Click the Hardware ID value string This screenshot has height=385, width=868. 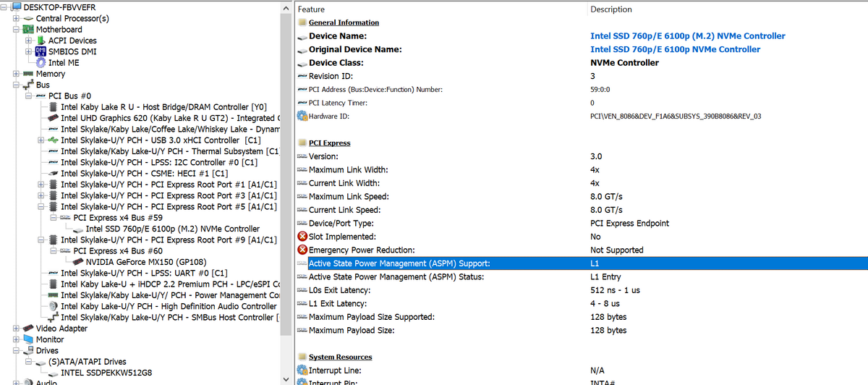(x=676, y=116)
